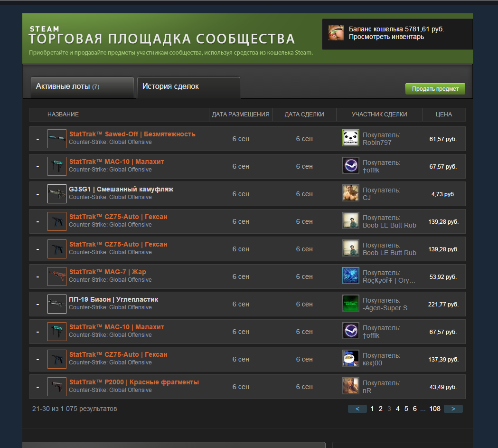Click the price 4,73 руб.

pyautogui.click(x=443, y=194)
